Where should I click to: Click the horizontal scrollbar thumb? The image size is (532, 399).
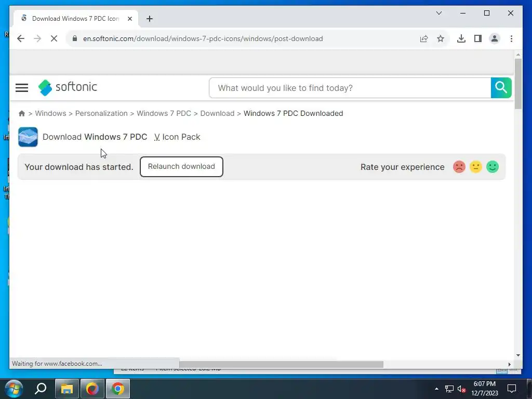pos(281,364)
